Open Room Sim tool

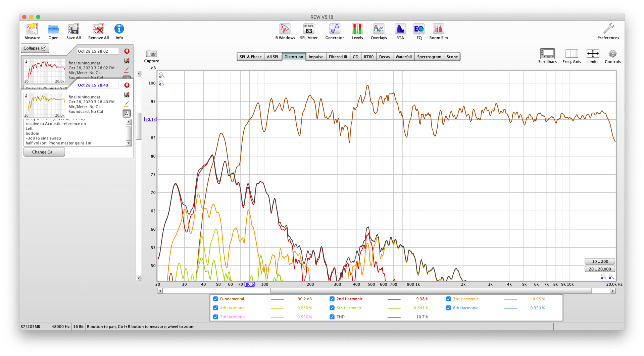[438, 29]
